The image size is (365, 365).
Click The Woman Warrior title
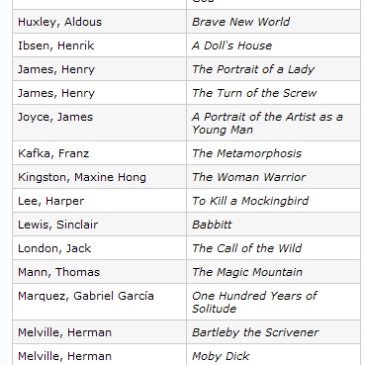(249, 177)
